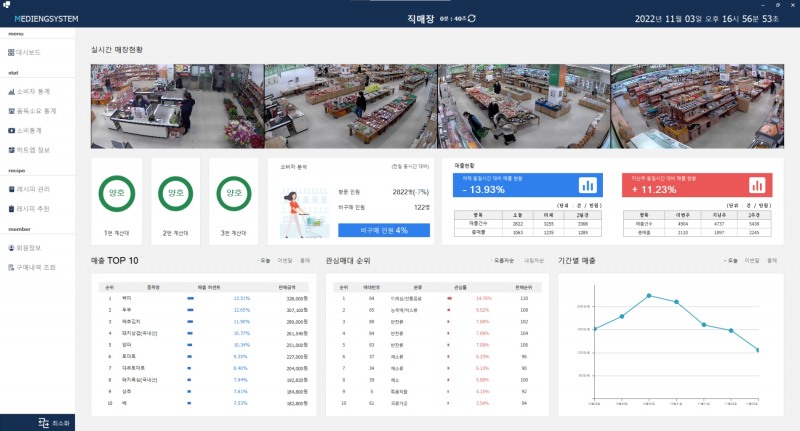
Task: Click the app icon in the title bar corner
Action: point(7,5)
